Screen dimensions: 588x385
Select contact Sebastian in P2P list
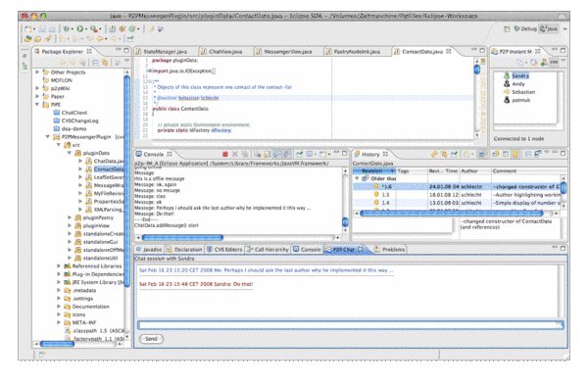click(x=519, y=92)
